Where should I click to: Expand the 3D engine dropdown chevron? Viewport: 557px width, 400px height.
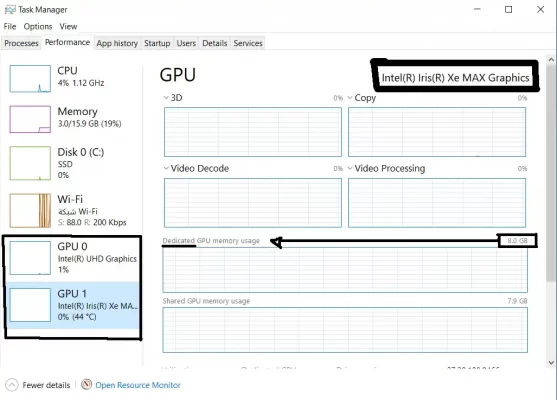166,98
